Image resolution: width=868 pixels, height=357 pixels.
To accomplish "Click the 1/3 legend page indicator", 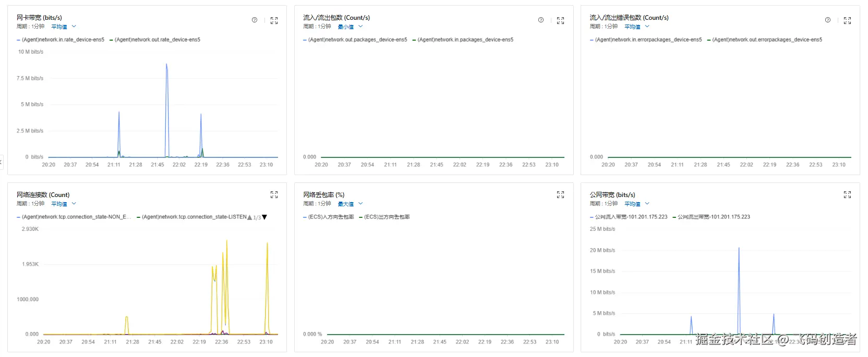I will tap(257, 218).
